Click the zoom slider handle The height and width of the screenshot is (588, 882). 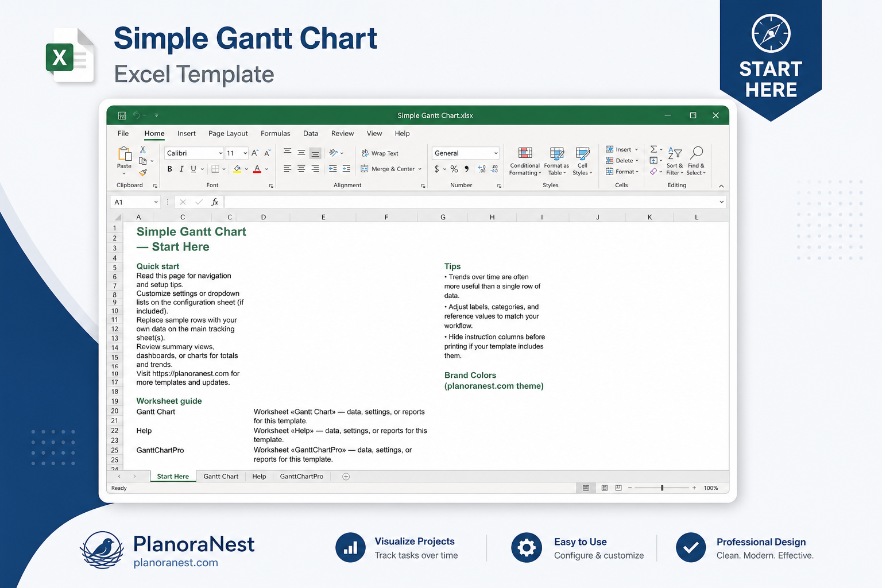tap(662, 488)
